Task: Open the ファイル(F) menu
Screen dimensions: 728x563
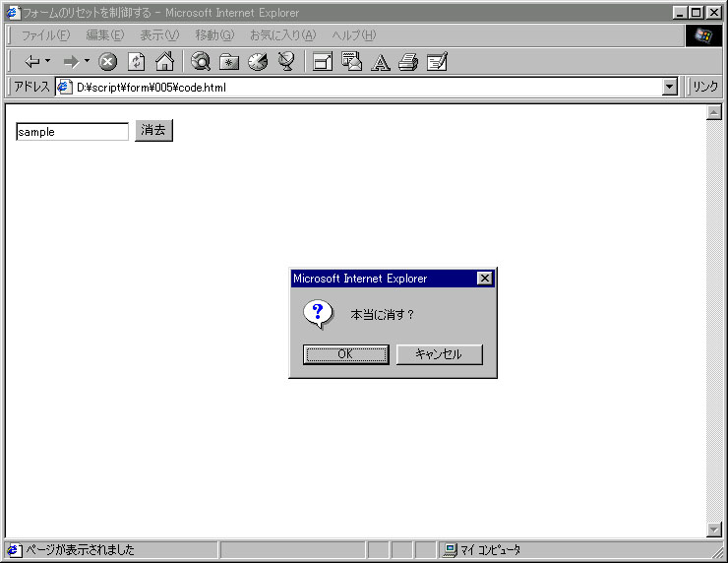Action: tap(45, 35)
